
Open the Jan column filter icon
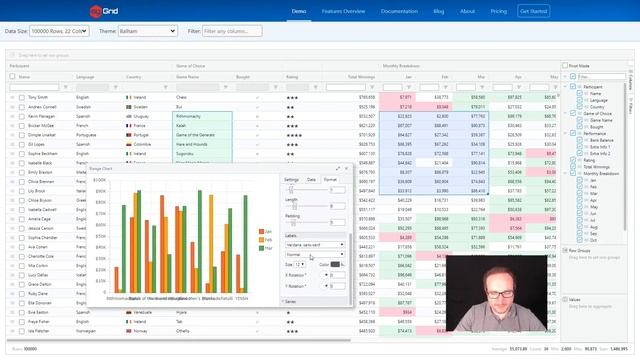click(409, 87)
